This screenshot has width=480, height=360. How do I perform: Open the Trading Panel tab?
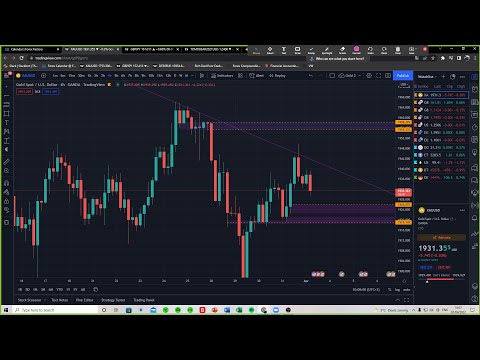click(x=144, y=300)
